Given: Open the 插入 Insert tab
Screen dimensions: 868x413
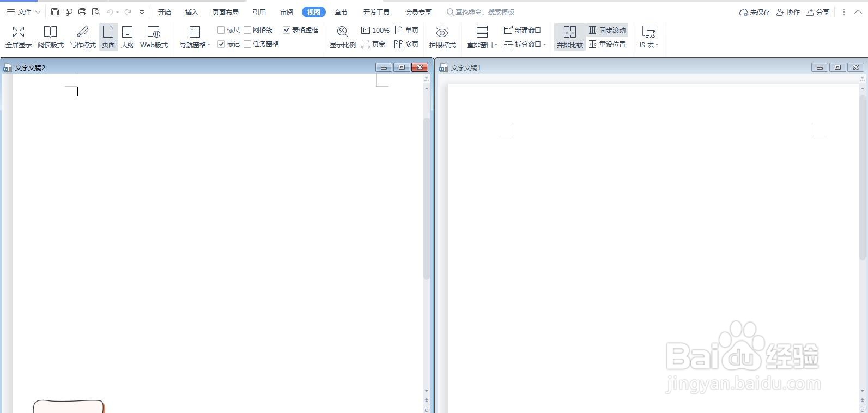Looking at the screenshot, I should pyautogui.click(x=192, y=12).
